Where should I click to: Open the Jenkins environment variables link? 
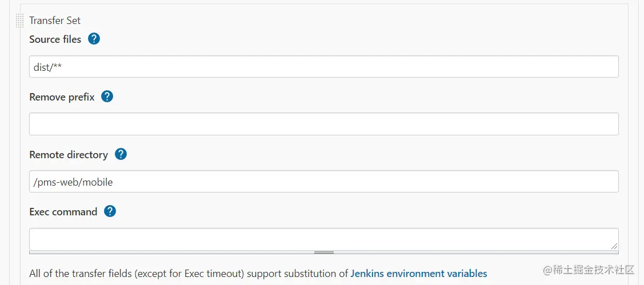tap(418, 274)
